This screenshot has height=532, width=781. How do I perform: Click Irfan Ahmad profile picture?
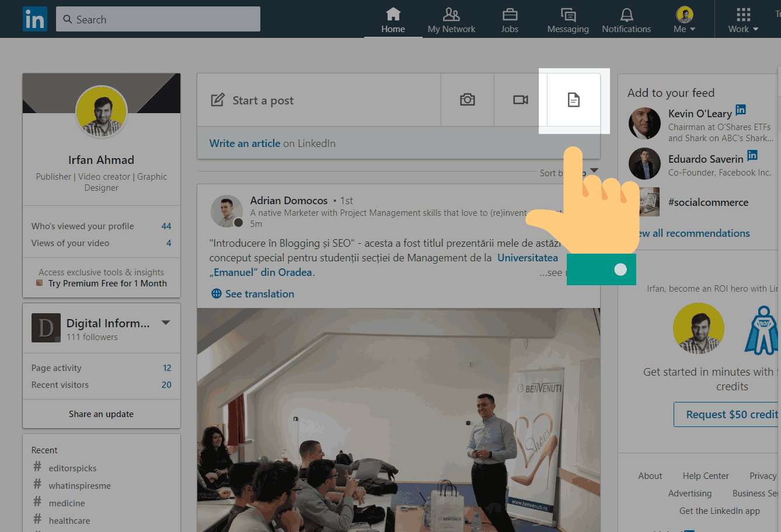102,111
